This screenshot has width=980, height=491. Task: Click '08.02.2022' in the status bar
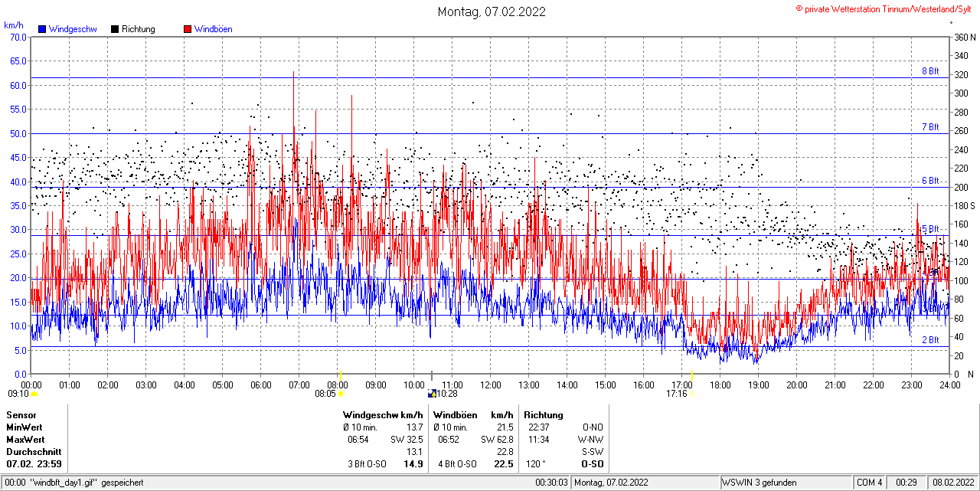click(953, 483)
